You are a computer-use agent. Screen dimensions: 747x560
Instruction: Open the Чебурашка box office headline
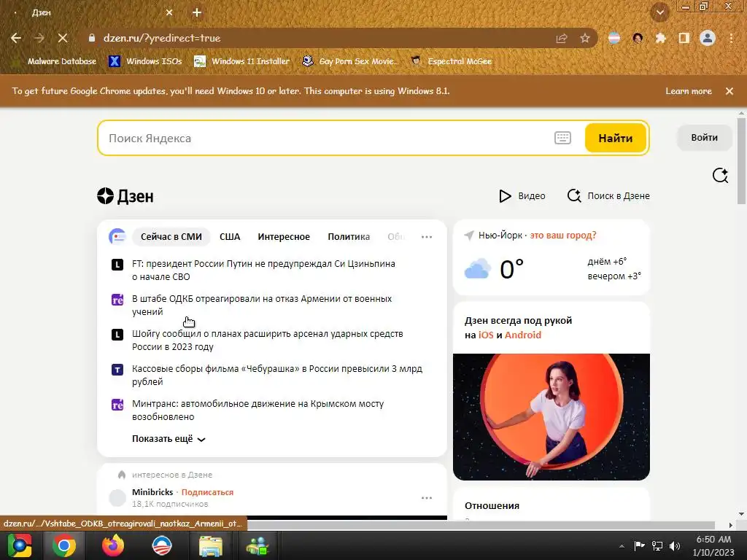pyautogui.click(x=276, y=375)
